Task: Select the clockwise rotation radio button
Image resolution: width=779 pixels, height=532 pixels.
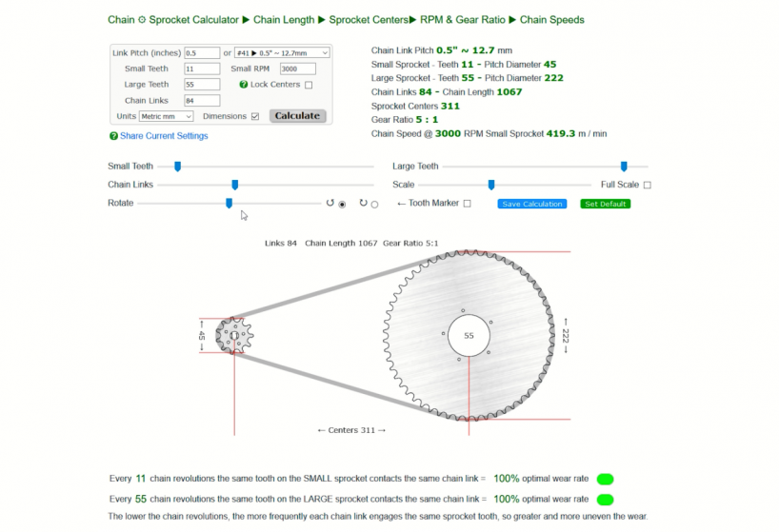Action: (374, 204)
